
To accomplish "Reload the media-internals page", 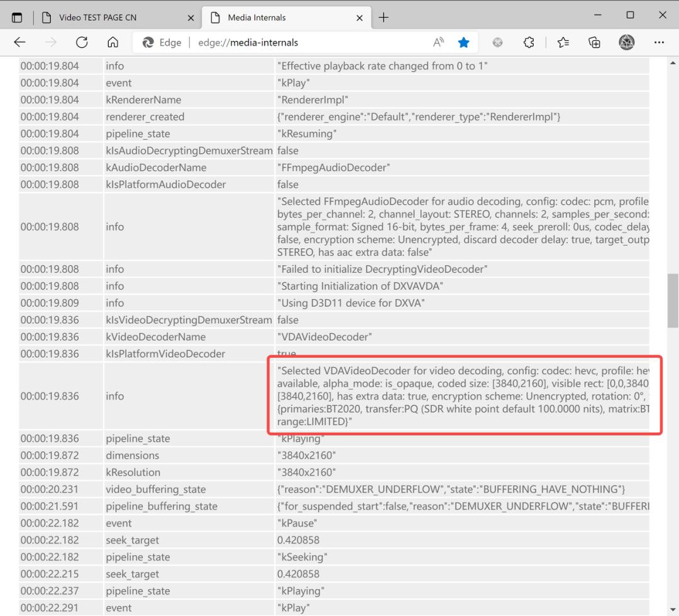I will click(x=82, y=42).
